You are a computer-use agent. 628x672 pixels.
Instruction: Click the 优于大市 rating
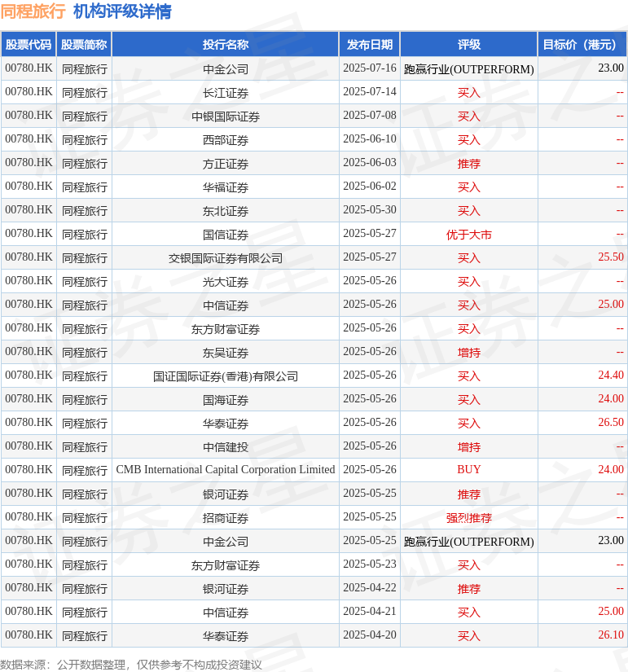click(469, 235)
